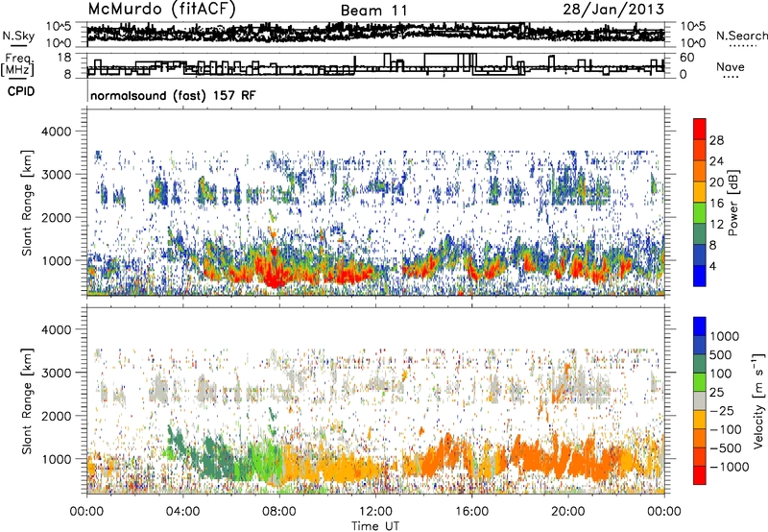Click the 'CPID' label

tap(21, 91)
